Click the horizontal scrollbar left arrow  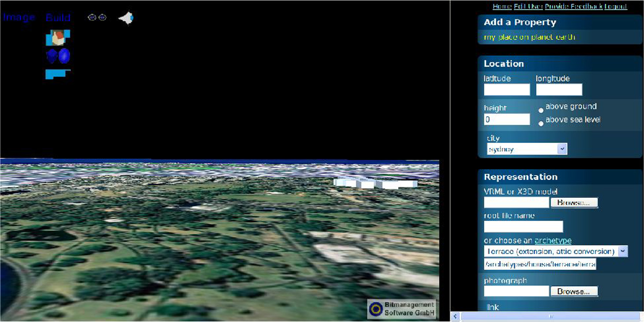point(455,316)
